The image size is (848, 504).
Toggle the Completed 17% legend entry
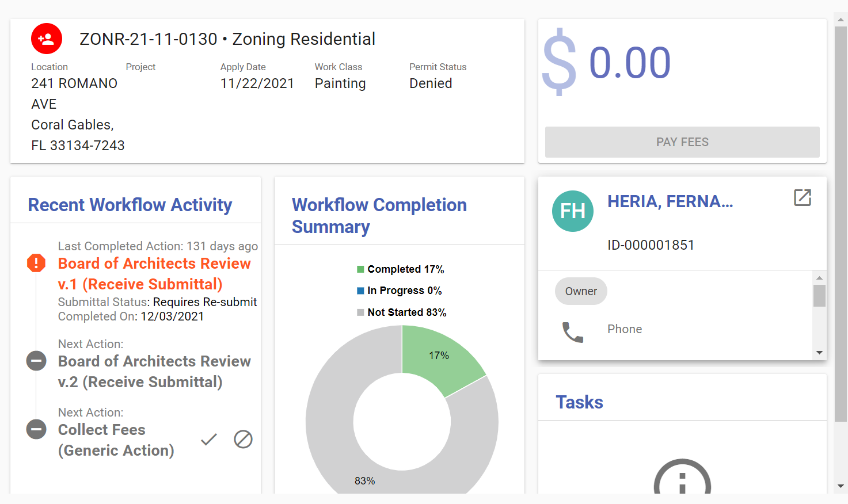(401, 269)
